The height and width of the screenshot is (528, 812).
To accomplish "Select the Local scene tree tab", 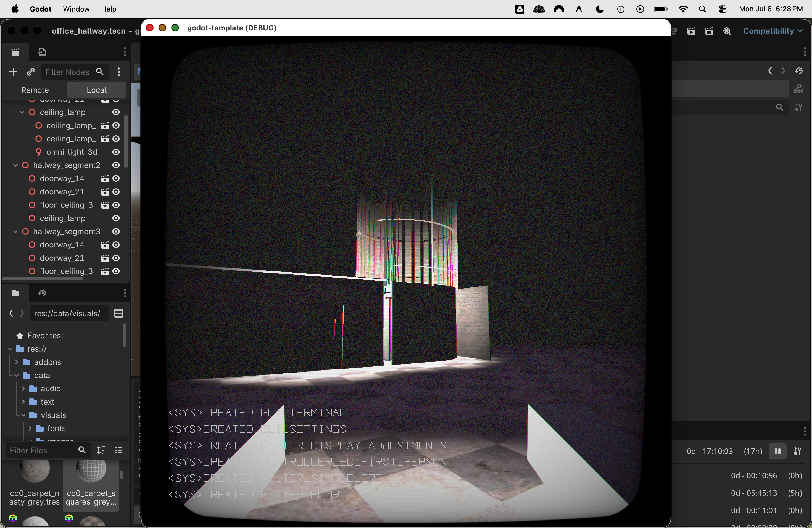I will [97, 90].
